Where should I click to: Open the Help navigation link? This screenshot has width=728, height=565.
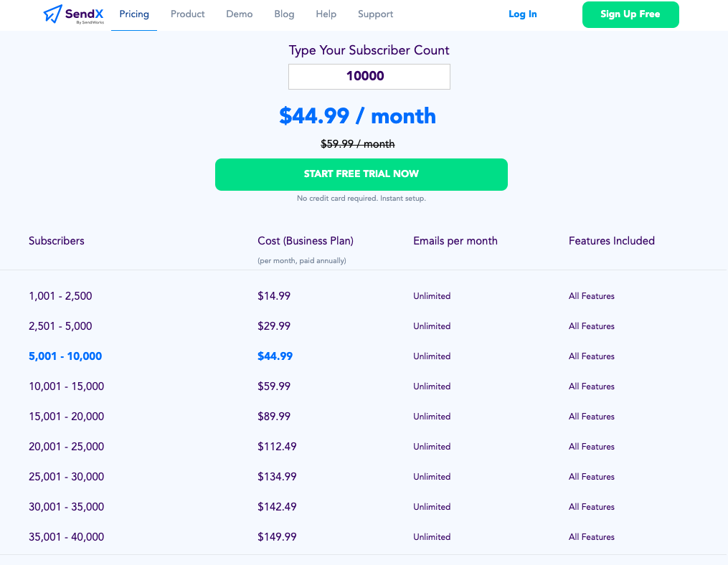point(326,14)
